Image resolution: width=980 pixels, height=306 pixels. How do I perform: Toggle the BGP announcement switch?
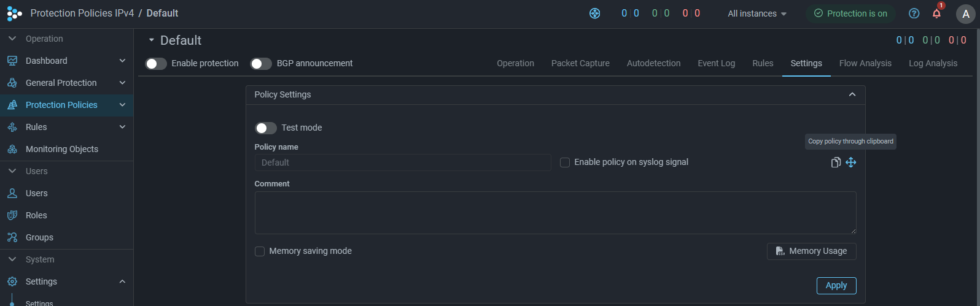pos(261,64)
